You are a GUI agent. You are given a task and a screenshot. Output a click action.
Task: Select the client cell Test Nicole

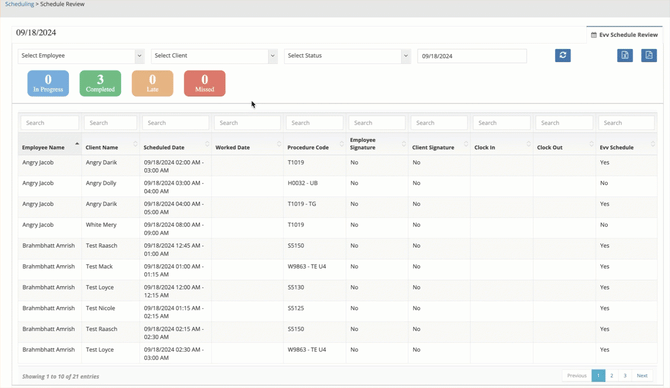click(100, 308)
